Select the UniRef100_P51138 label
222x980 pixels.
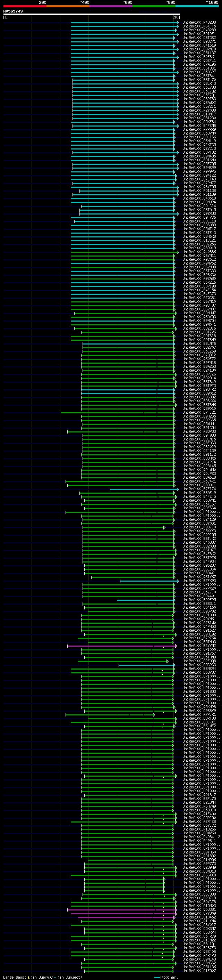click(199, 191)
